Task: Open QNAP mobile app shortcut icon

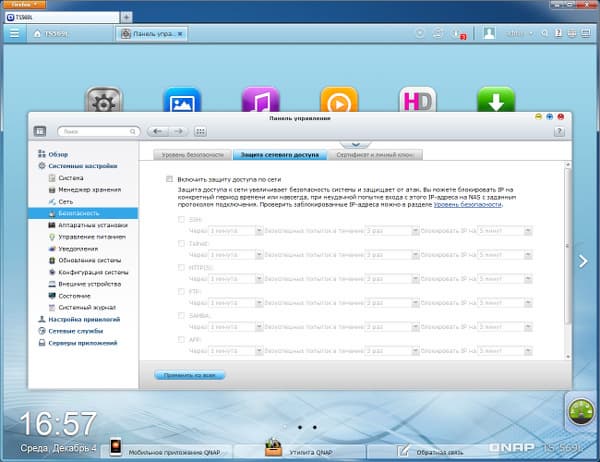Action: [x=116, y=446]
